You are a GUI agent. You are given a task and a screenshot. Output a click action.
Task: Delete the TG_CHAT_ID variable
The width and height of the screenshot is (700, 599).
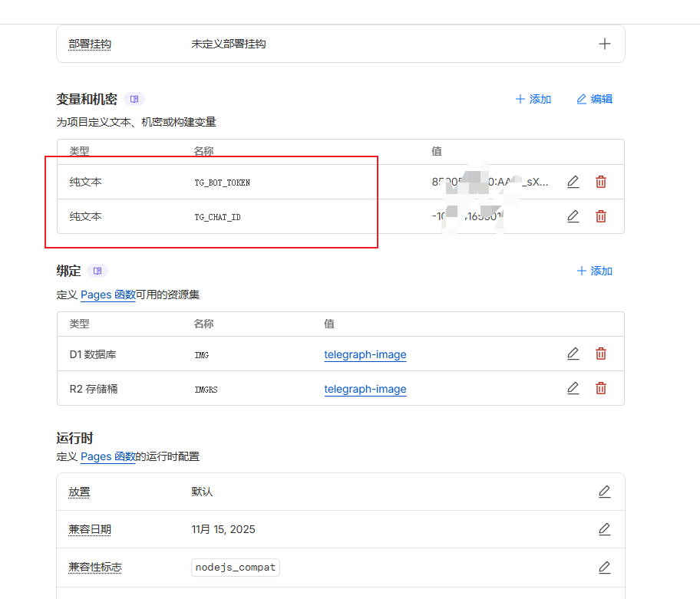[601, 216]
